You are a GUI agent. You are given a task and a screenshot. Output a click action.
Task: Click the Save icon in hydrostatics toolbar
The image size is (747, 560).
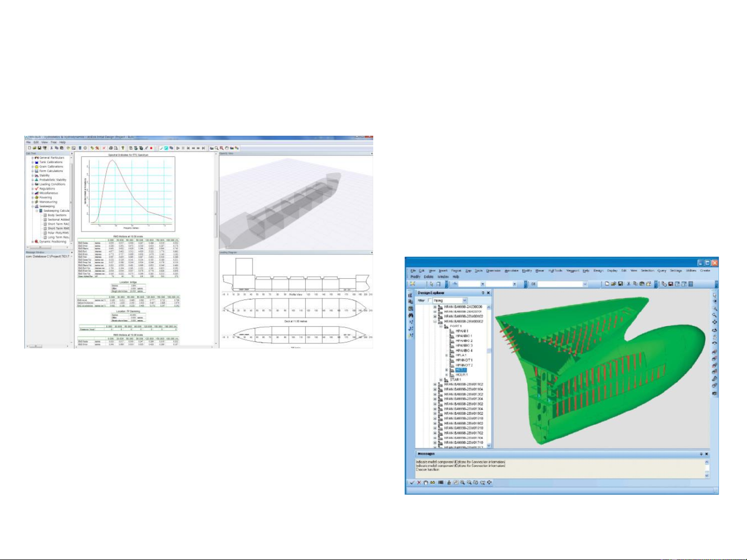click(39, 148)
